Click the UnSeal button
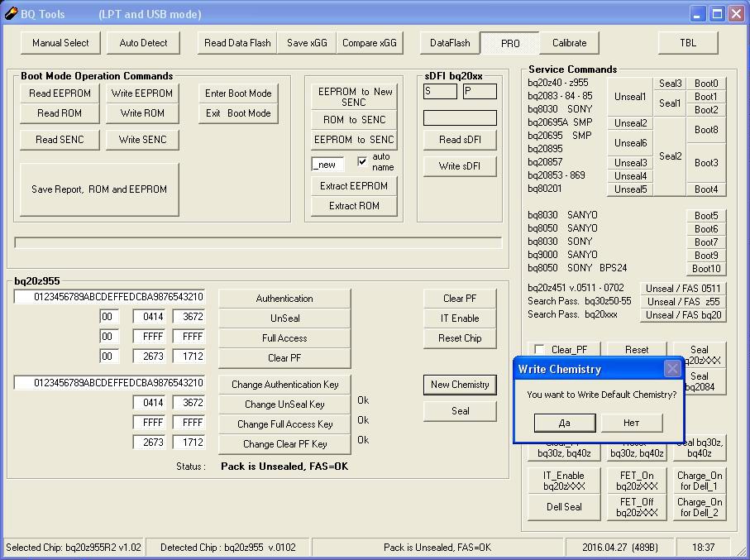This screenshot has height=560, width=750. pos(284,318)
